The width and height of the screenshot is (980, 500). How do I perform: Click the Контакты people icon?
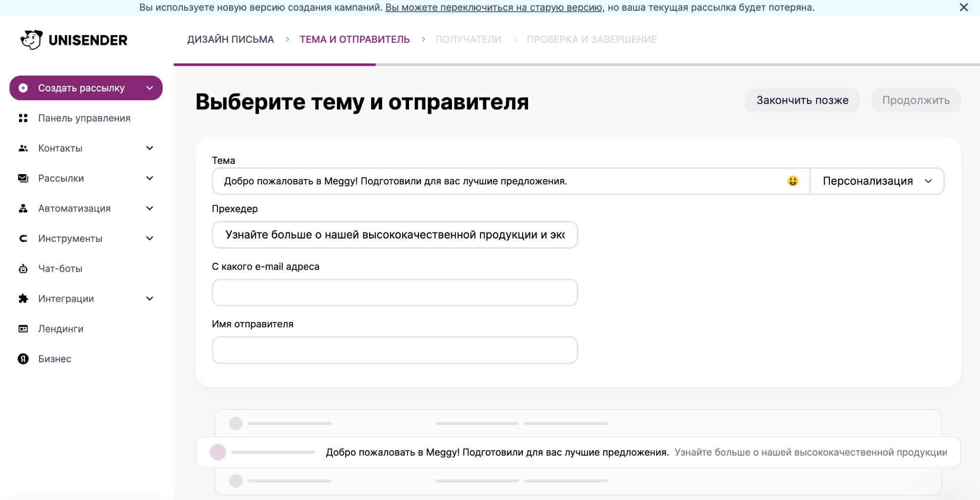23,148
